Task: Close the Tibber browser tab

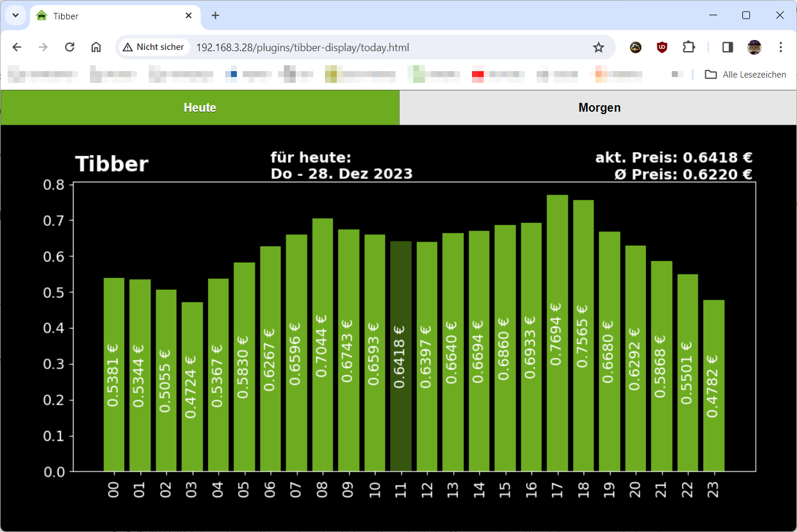Action: click(189, 16)
